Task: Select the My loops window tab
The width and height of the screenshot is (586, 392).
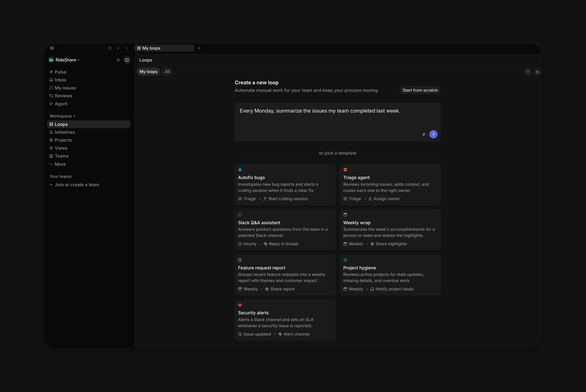Action: tap(164, 48)
